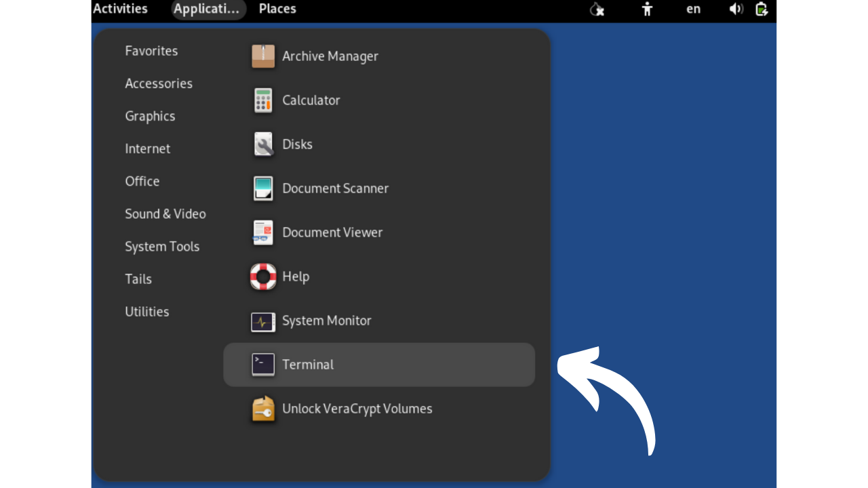The width and height of the screenshot is (868, 488).
Task: Open the Tails category
Action: click(138, 279)
